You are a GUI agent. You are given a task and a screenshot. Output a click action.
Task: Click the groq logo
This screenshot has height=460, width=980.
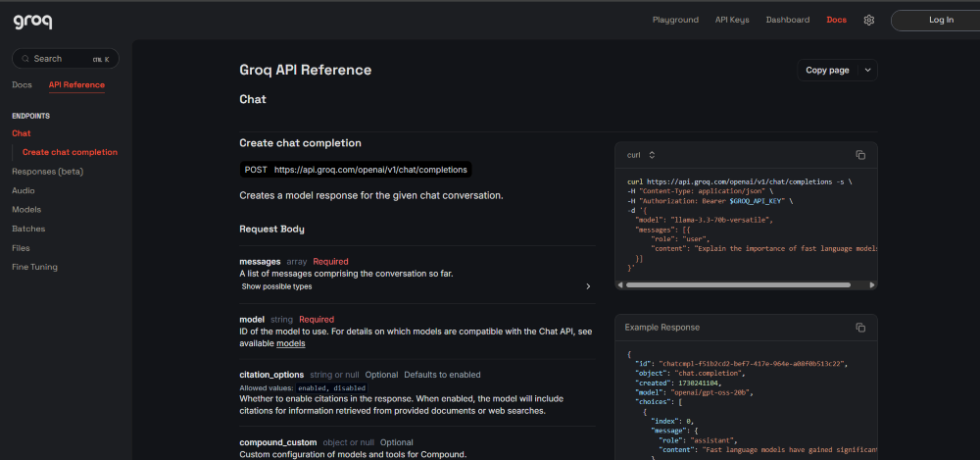(x=32, y=22)
